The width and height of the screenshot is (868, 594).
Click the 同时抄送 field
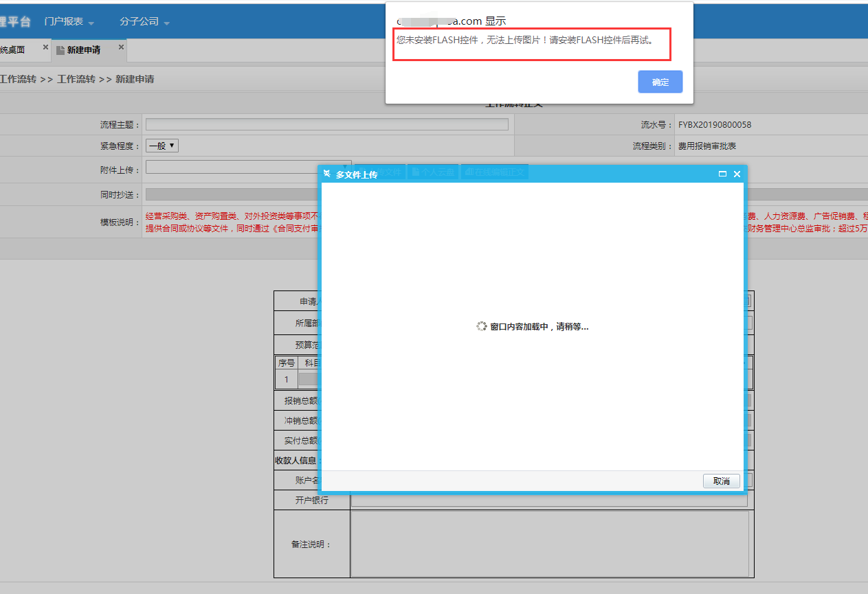click(x=230, y=195)
